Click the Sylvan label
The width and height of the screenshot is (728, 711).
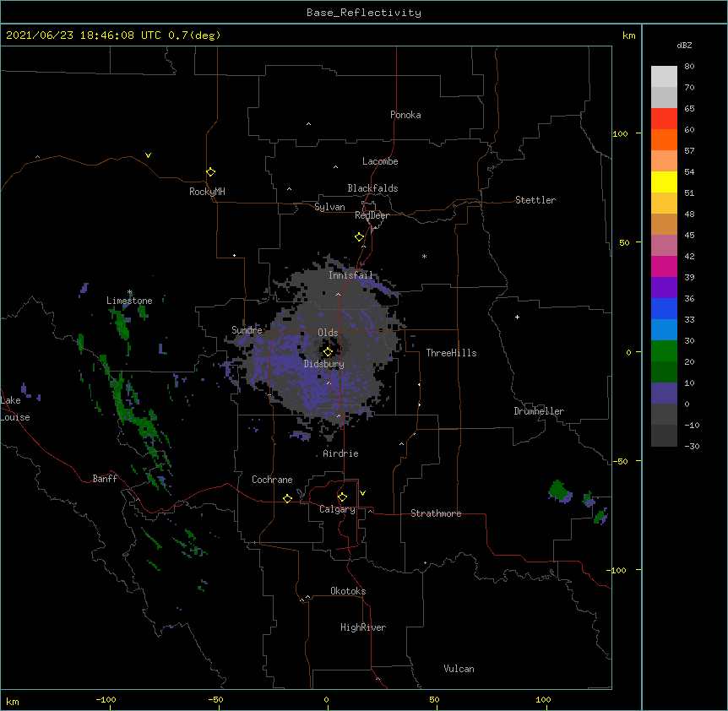329,207
